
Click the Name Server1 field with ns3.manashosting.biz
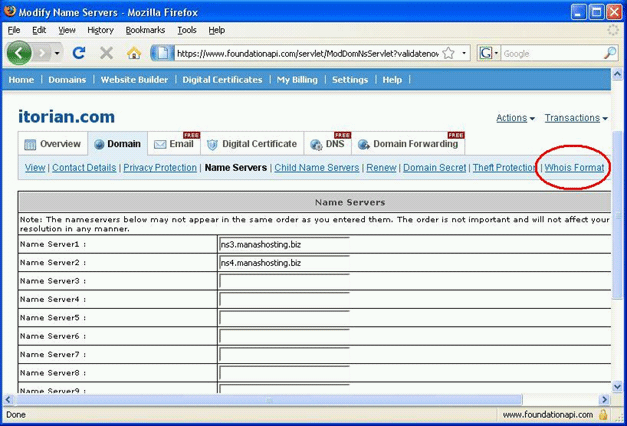[x=284, y=244]
